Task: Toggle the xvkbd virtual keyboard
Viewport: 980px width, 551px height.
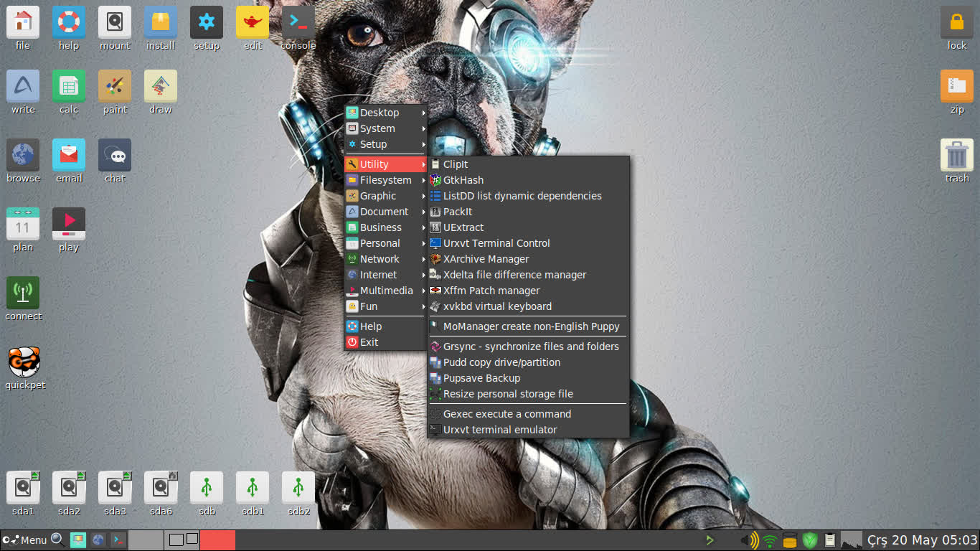Action: pos(496,306)
